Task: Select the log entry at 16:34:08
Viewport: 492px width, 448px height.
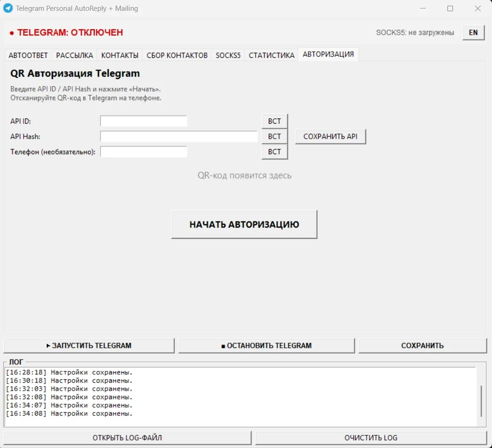Action: click(70, 414)
